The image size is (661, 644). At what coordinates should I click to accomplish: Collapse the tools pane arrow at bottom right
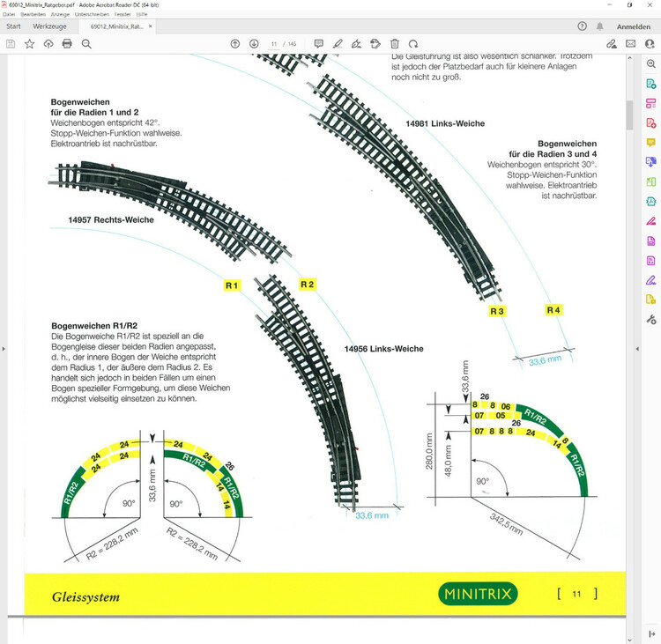coord(651,633)
